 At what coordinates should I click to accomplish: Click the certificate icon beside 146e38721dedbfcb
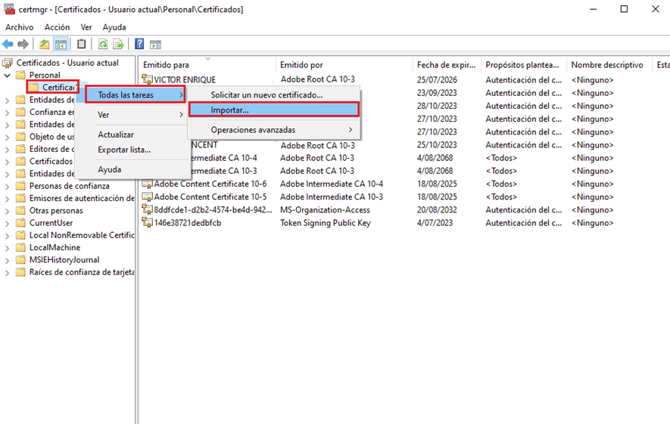coord(147,222)
